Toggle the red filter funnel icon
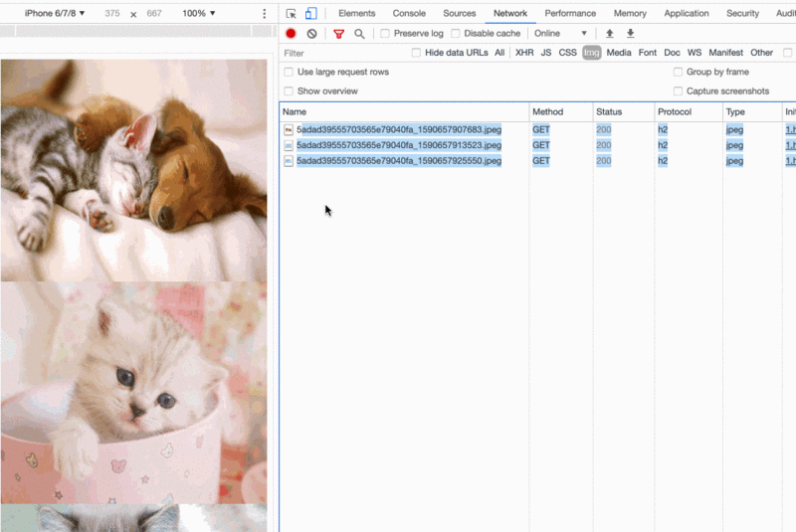This screenshot has width=796, height=532. 338,34
